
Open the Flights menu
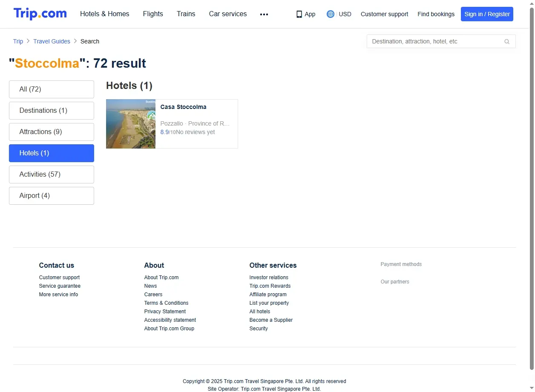point(153,14)
